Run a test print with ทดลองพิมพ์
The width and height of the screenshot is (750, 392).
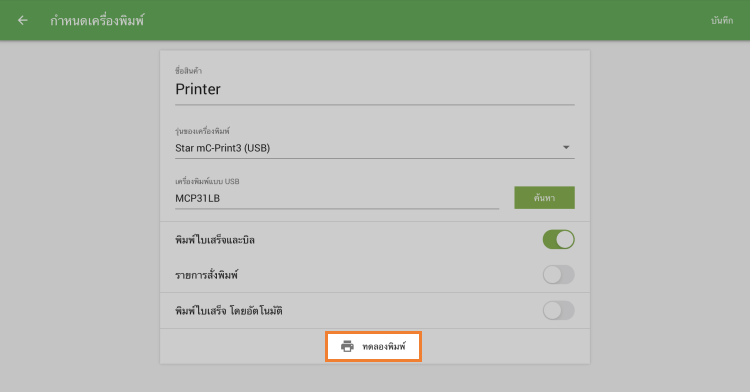373,346
